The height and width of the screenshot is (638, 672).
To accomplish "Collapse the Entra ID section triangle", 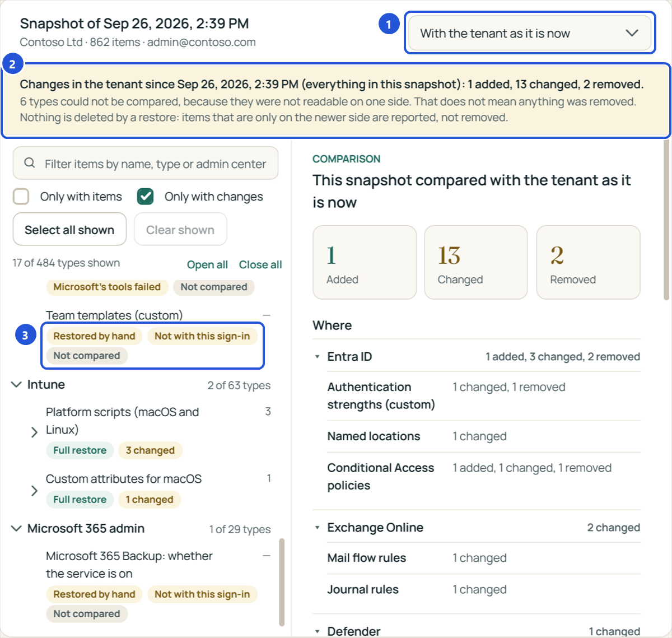I will pyautogui.click(x=318, y=357).
